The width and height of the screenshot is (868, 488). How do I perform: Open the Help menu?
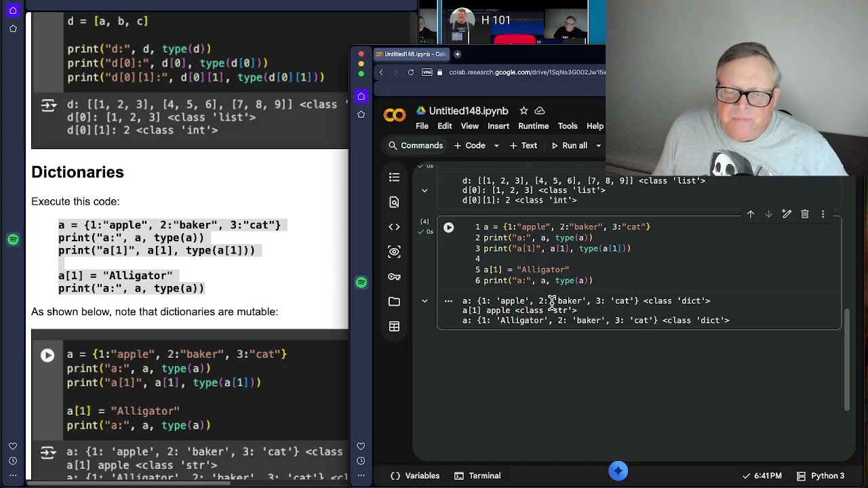pos(595,126)
